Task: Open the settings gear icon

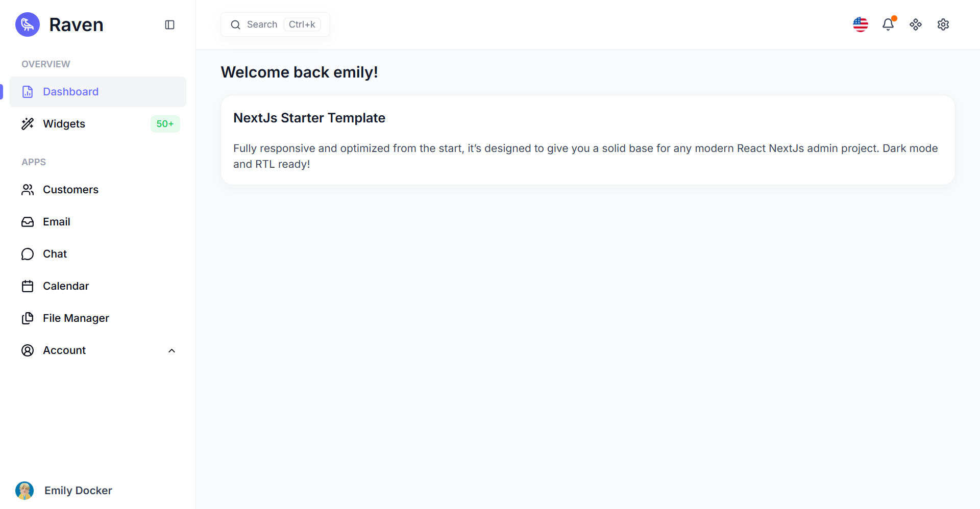Action: tap(943, 24)
